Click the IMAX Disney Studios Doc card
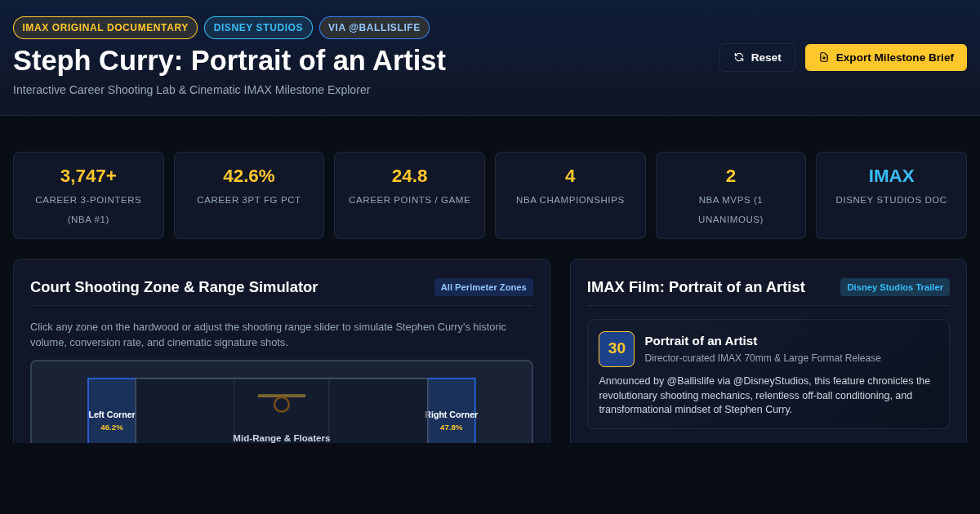Image resolution: width=980 pixels, height=514 pixels. [891, 196]
